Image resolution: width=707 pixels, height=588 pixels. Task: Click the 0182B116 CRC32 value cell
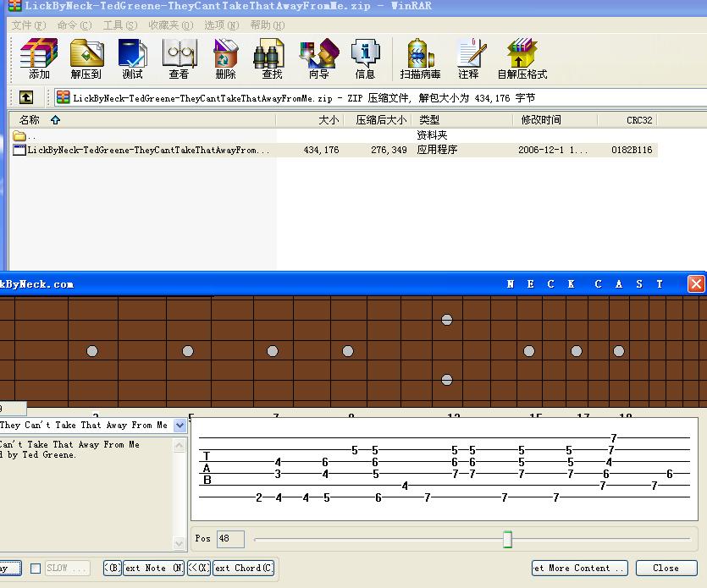coord(632,150)
